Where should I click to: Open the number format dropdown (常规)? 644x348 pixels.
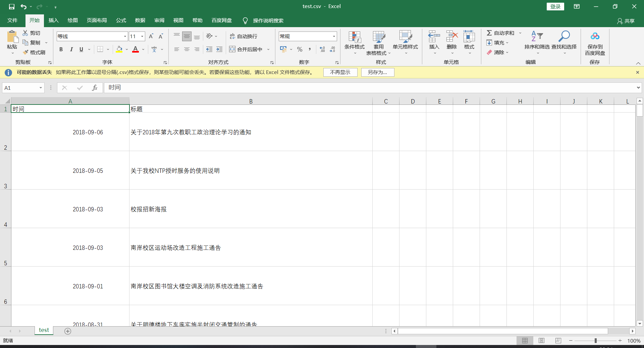click(x=334, y=36)
